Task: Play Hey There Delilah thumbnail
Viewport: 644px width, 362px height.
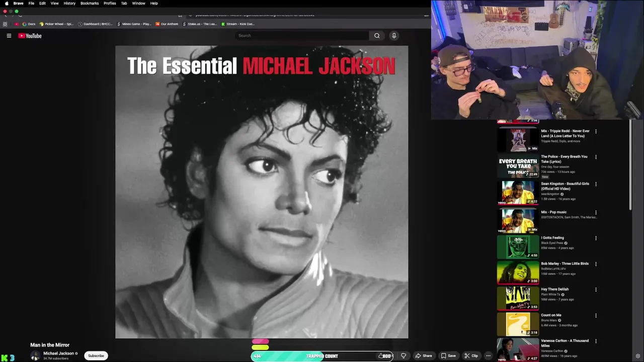Action: coord(518,298)
